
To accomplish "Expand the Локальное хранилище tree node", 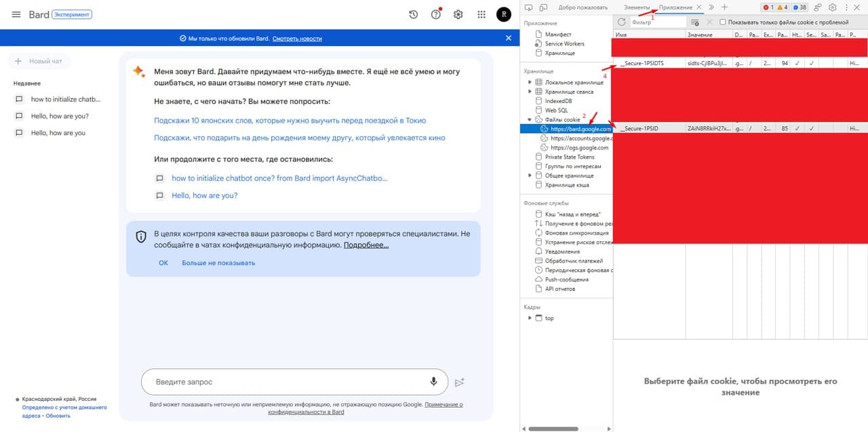I will [x=530, y=82].
